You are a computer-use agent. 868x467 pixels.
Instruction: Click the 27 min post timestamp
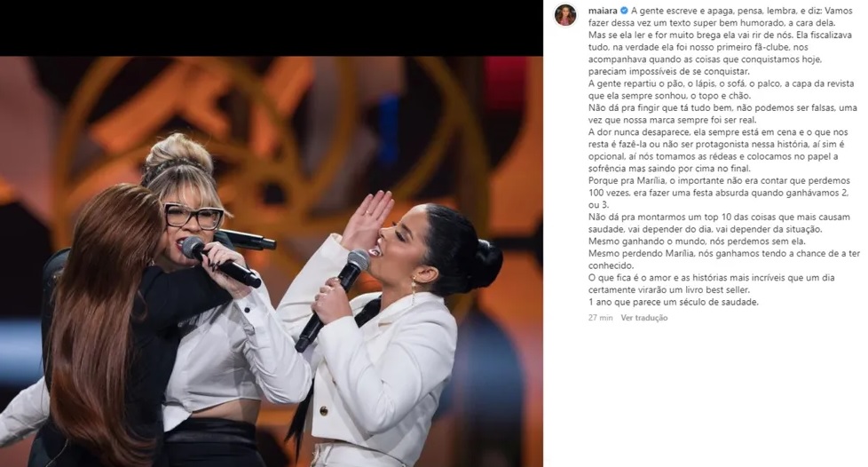(600, 318)
